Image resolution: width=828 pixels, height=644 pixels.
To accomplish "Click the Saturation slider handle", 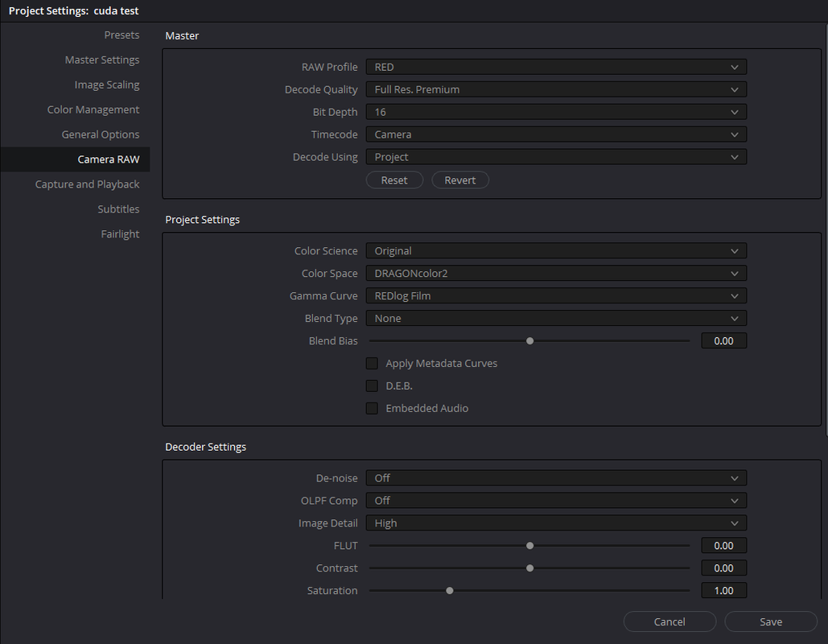I will 449,591.
